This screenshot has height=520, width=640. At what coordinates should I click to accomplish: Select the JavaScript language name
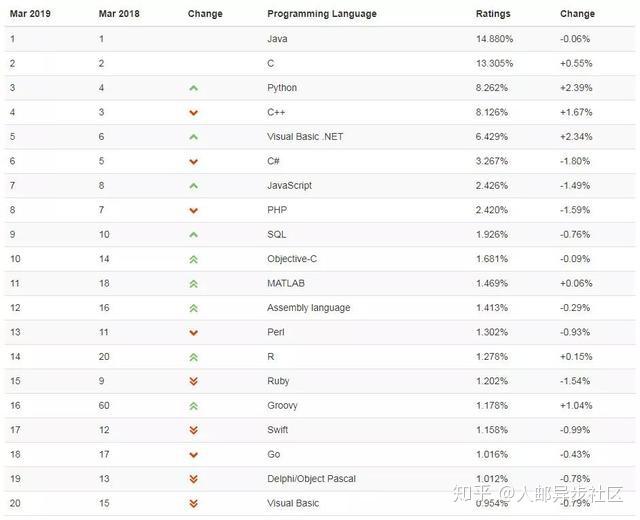point(290,186)
